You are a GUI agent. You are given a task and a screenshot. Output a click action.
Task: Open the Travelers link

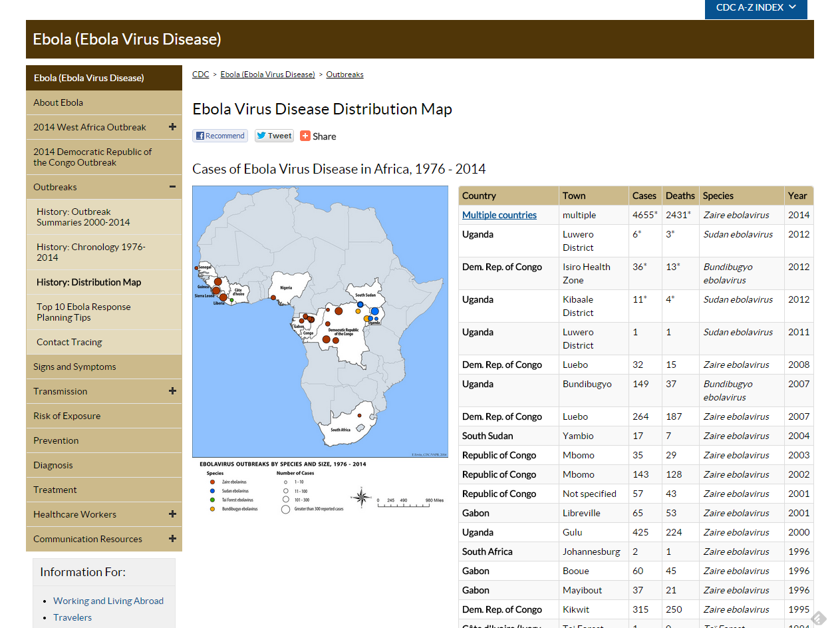point(72,617)
